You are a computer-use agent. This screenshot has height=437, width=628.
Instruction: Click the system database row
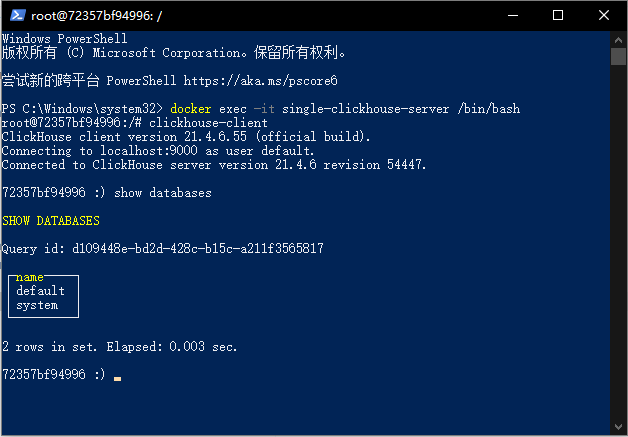[x=37, y=305]
